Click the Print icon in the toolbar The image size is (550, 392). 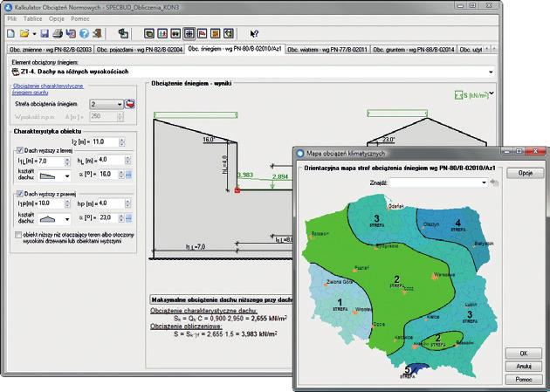pos(58,34)
